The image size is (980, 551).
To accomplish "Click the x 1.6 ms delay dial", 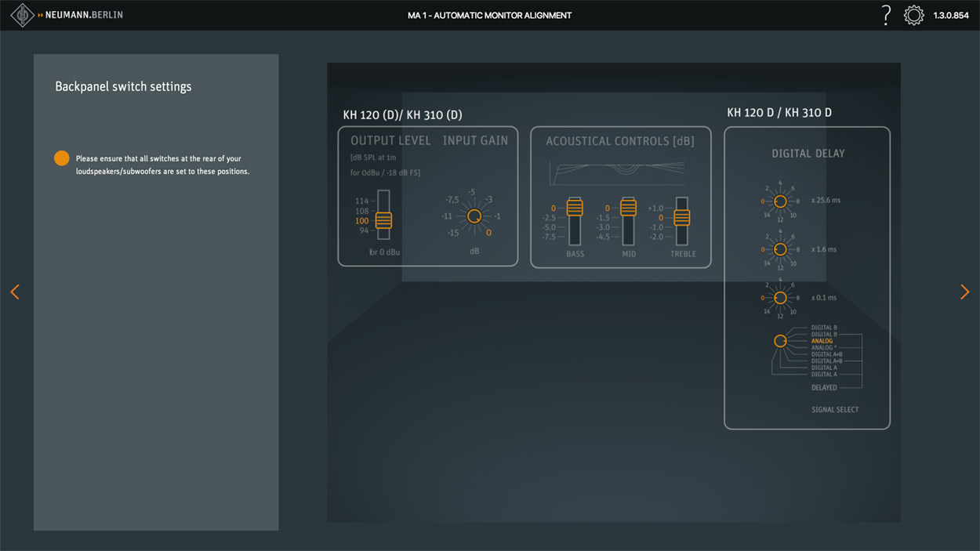I will (780, 250).
